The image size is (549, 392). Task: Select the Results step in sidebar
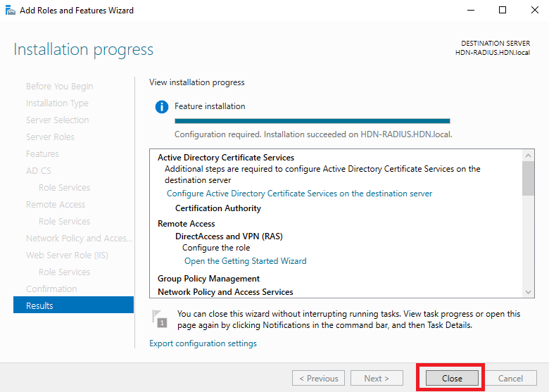[73, 305]
